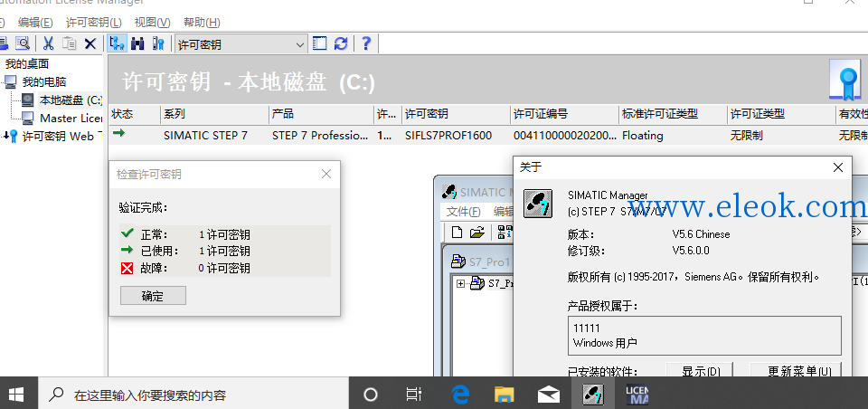Open the Windows Start menu
Image resolution: width=868 pixels, height=409 pixels.
tap(16, 395)
